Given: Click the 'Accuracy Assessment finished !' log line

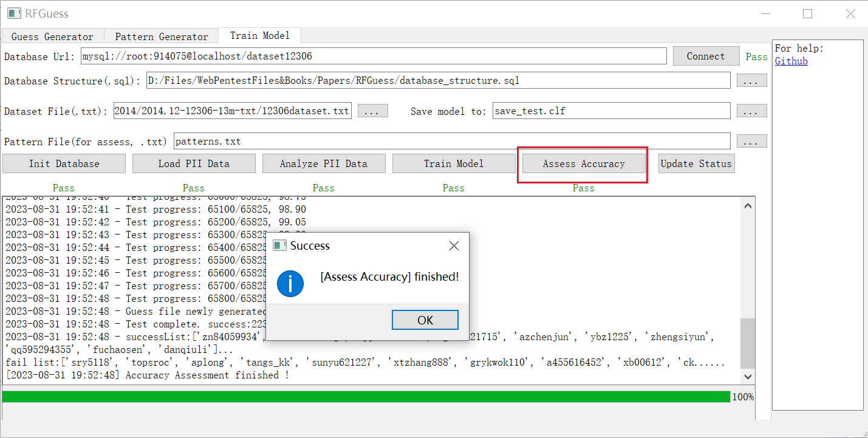Looking at the screenshot, I should (148, 375).
